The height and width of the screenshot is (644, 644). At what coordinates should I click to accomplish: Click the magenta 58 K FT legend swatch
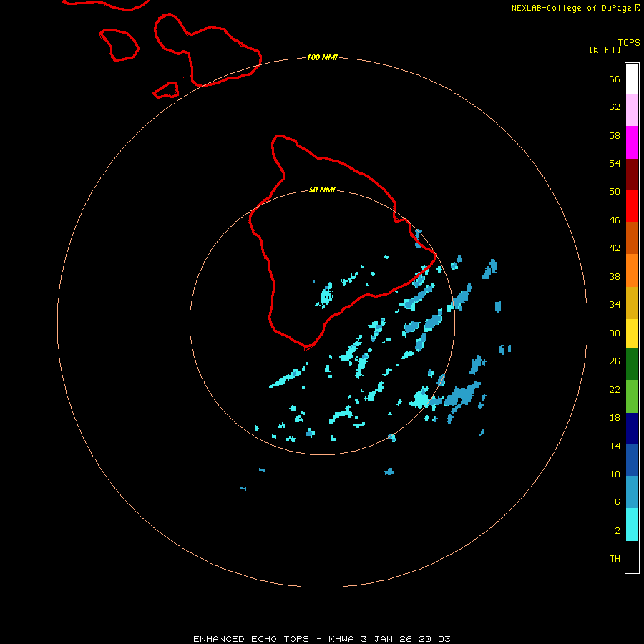pyautogui.click(x=632, y=142)
